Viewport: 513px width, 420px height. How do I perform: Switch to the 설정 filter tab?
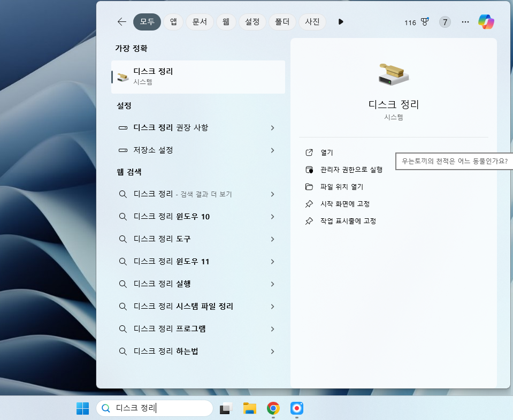click(252, 22)
